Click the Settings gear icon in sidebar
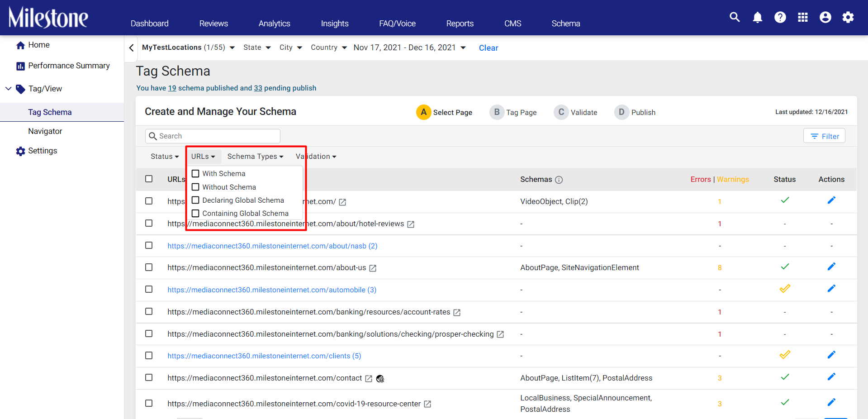Viewport: 868px width, 419px height. tap(20, 151)
